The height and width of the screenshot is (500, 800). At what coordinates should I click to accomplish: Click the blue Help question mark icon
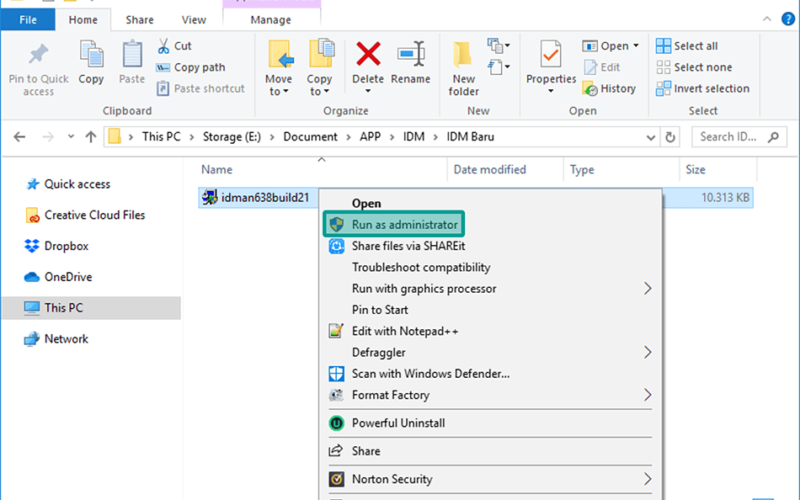(788, 19)
